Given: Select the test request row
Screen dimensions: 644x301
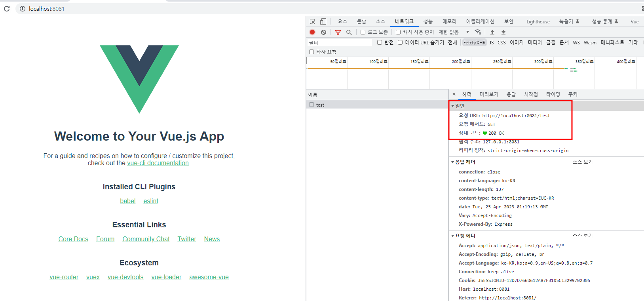Looking at the screenshot, I should pos(377,105).
